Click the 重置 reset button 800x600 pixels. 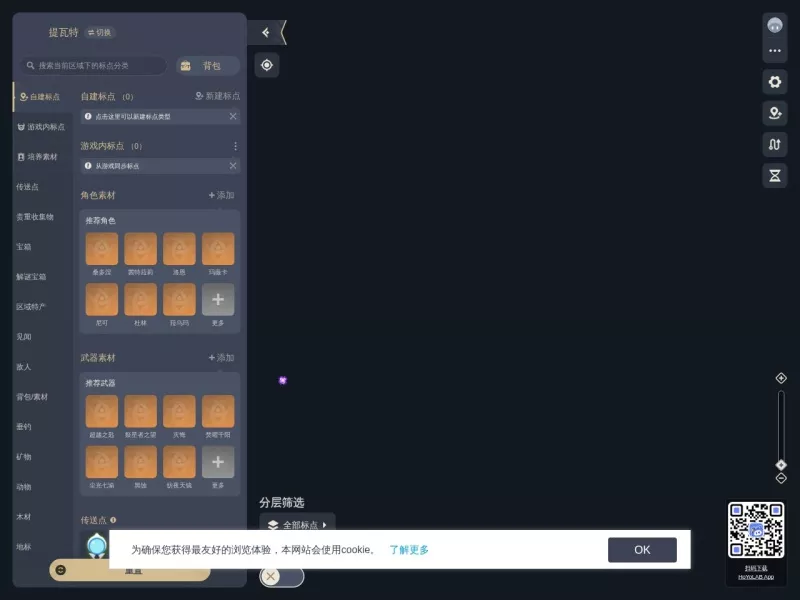tap(130, 570)
